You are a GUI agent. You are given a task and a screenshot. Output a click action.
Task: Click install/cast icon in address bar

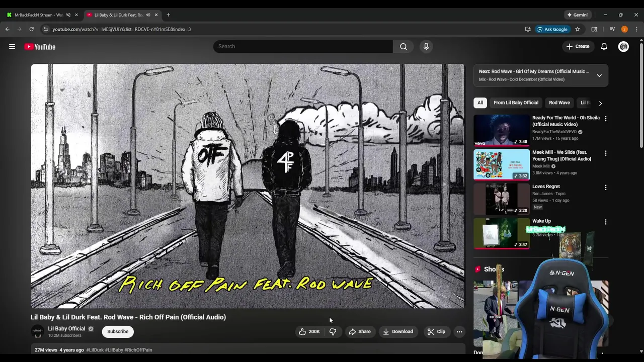pyautogui.click(x=528, y=29)
